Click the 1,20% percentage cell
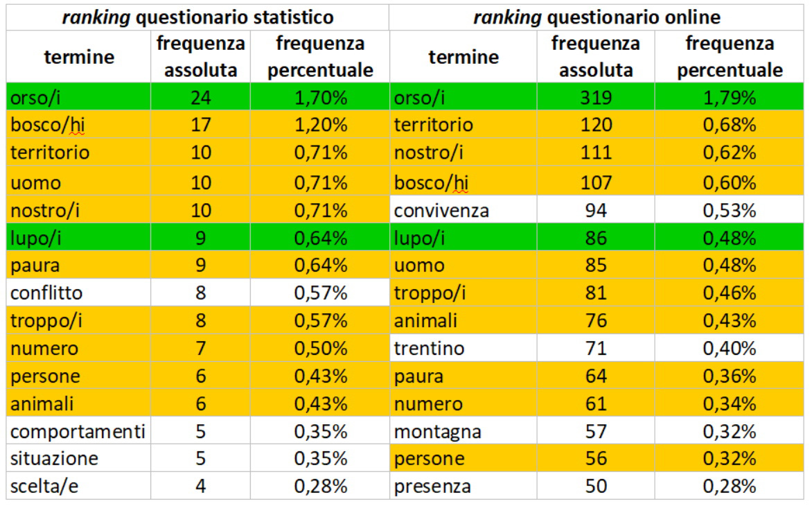Screen dimensions: 812x506 pos(320,124)
